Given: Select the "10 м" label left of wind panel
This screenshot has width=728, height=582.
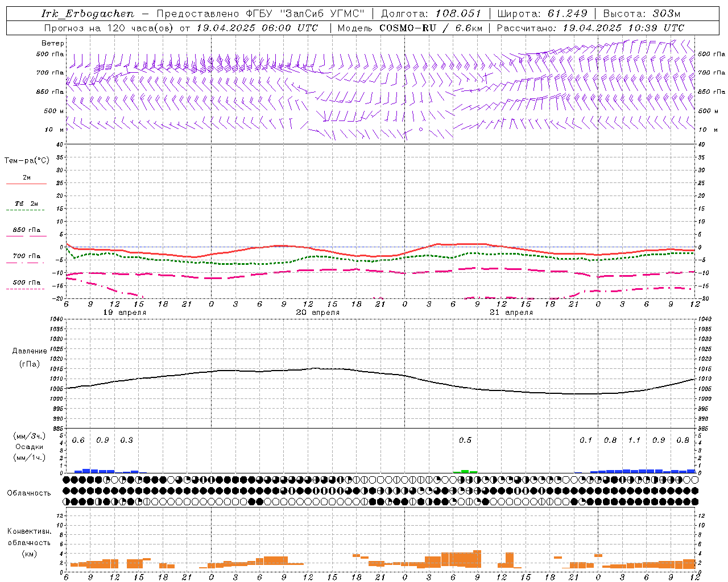Looking at the screenshot, I should click(x=55, y=130).
